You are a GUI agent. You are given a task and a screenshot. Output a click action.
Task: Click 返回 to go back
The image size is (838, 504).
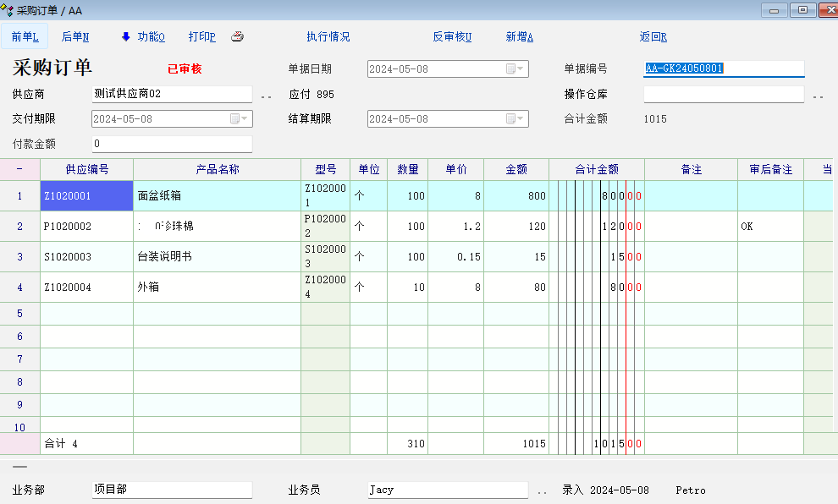click(x=653, y=36)
